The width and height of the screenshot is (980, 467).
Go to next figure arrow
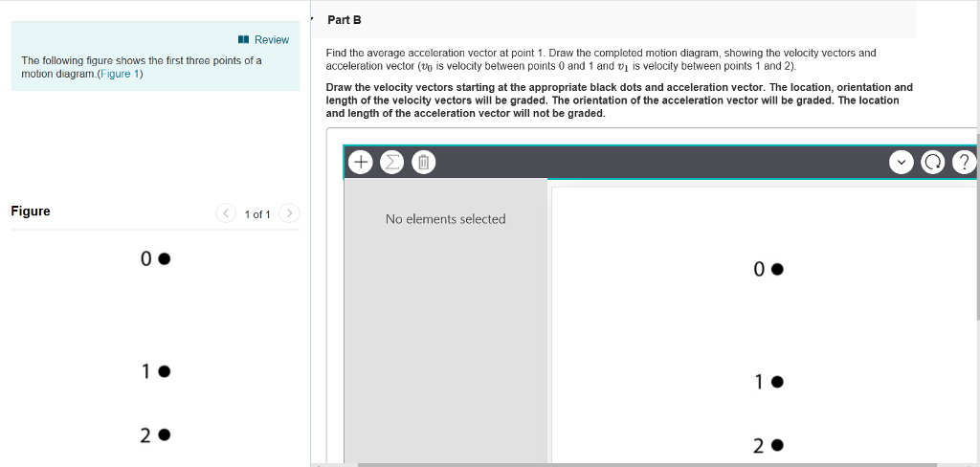click(289, 213)
